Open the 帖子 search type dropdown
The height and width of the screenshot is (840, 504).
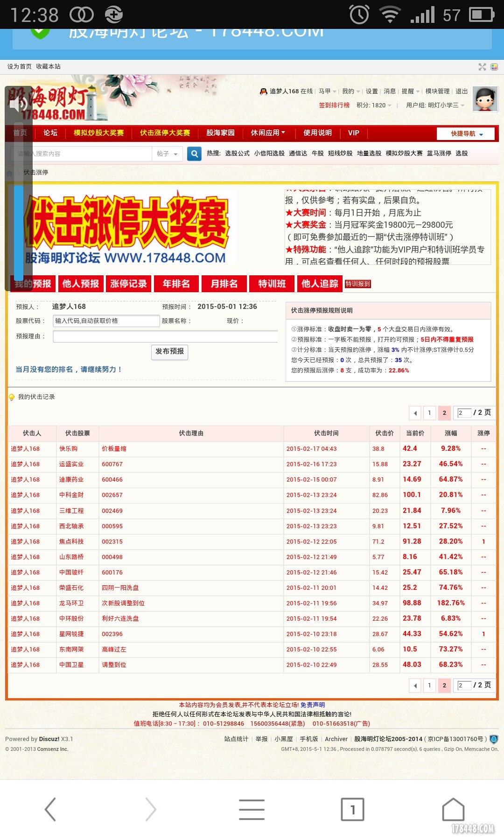167,154
